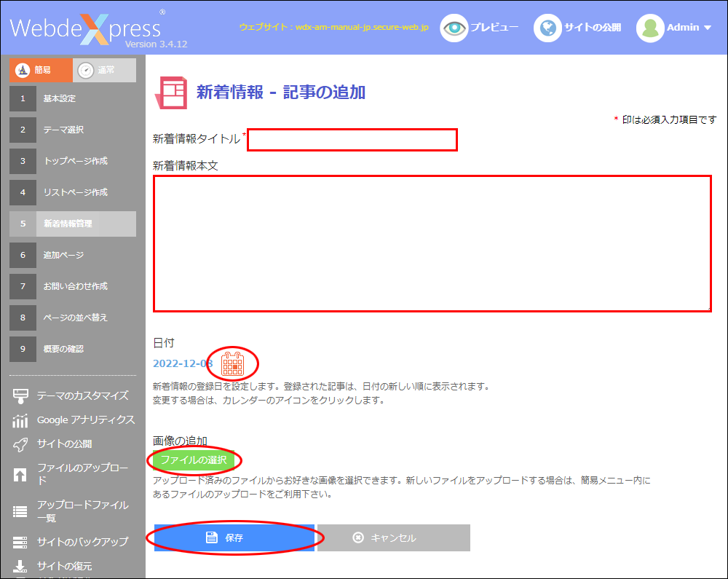This screenshot has width=728, height=579.
Task: Open sidebar サイトの公開 link
Action: [65, 444]
